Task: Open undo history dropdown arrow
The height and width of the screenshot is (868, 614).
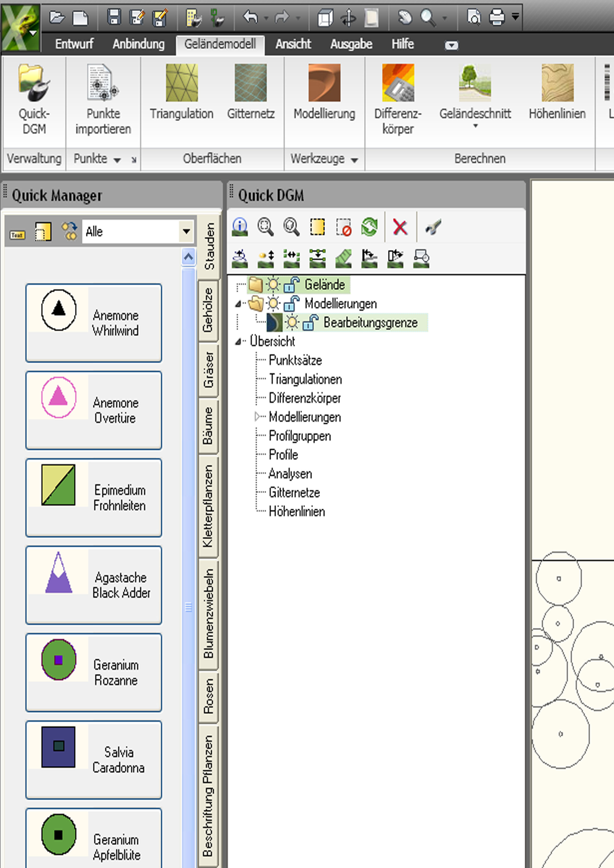Action: click(266, 18)
